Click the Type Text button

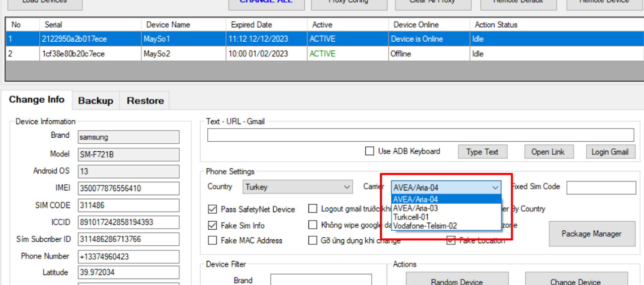pos(482,152)
